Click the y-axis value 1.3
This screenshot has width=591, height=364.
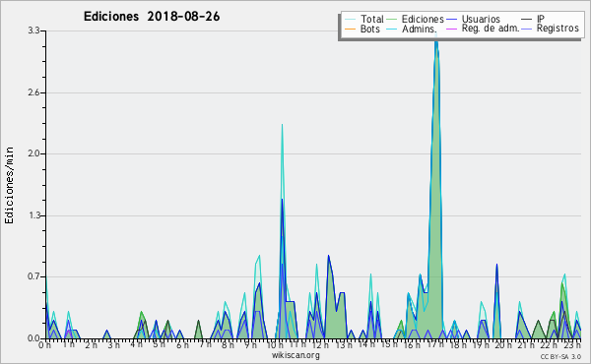[x=33, y=215]
